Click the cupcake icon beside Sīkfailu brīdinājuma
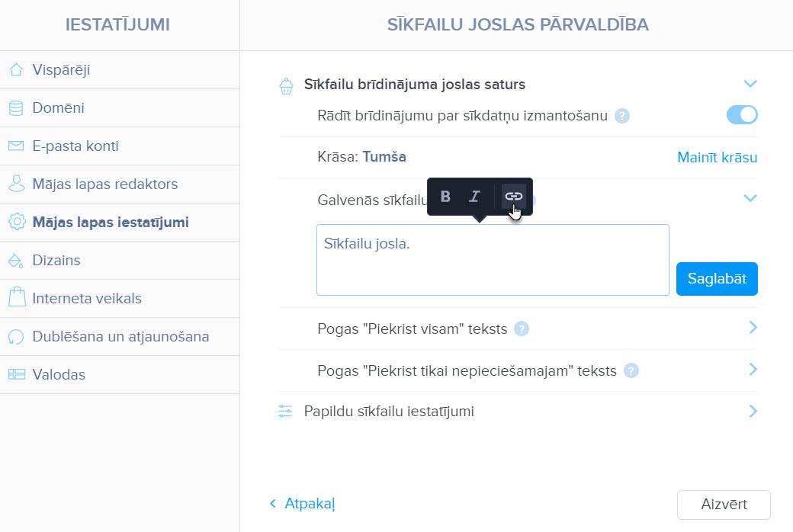793x532 pixels. [286, 86]
